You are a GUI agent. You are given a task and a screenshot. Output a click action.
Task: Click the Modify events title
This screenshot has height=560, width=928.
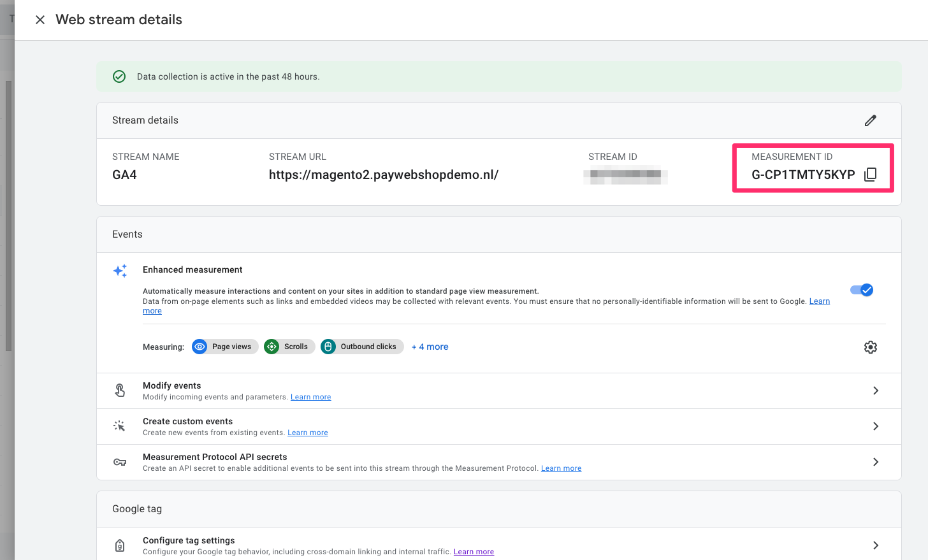tap(172, 385)
